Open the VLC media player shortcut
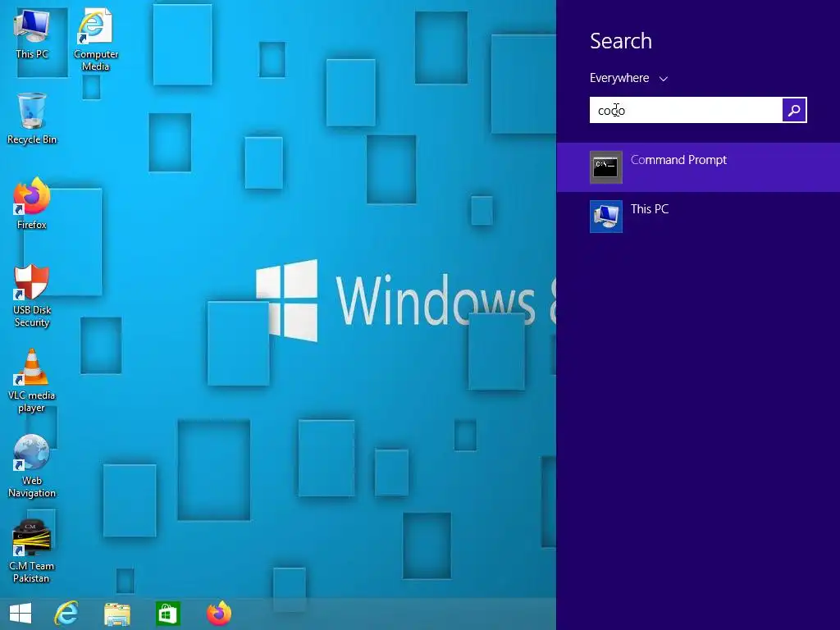This screenshot has height=630, width=840. (32, 381)
